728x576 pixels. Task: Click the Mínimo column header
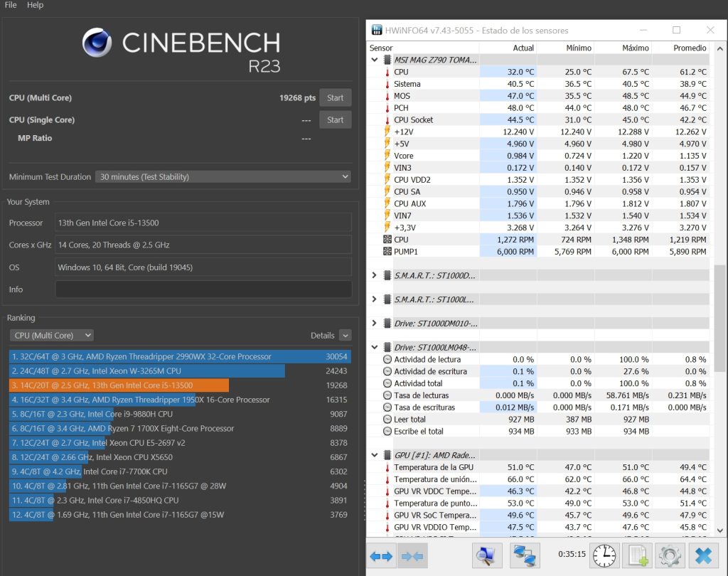click(565, 48)
